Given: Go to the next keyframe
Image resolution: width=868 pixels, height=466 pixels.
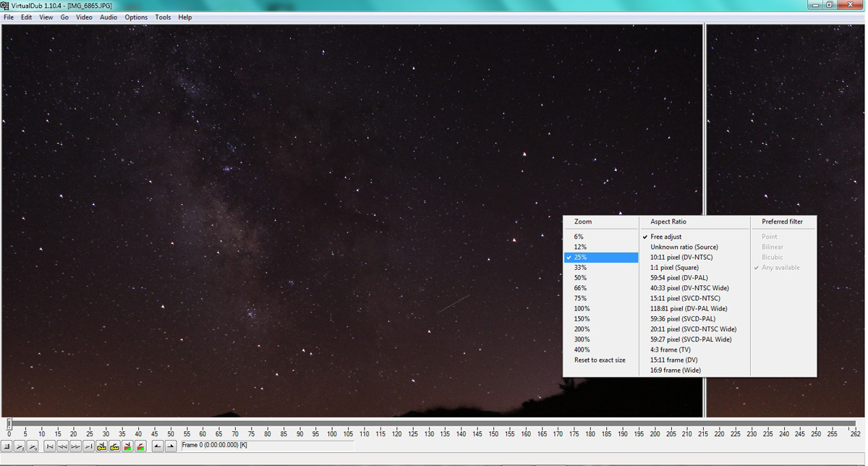Looking at the screenshot, I should click(114, 446).
